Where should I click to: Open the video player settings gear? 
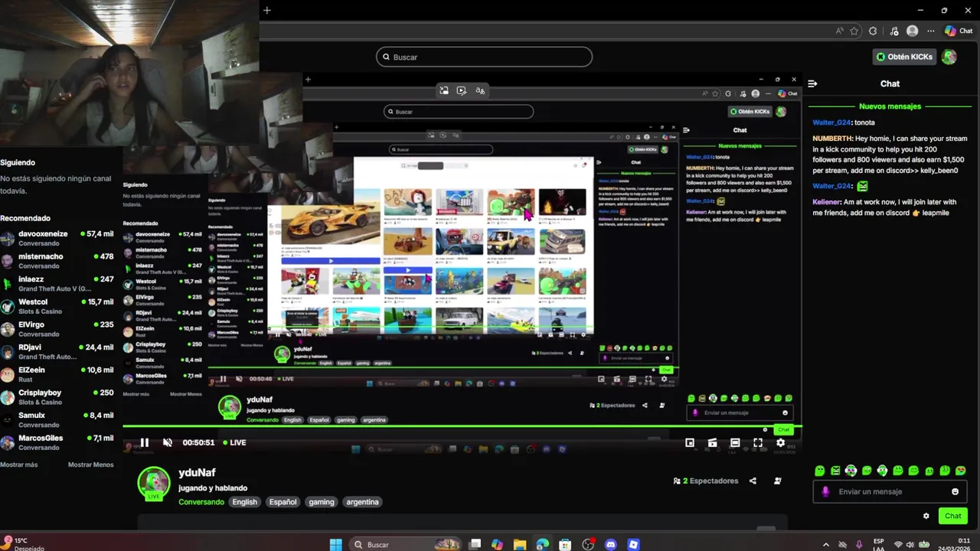[x=780, y=442]
